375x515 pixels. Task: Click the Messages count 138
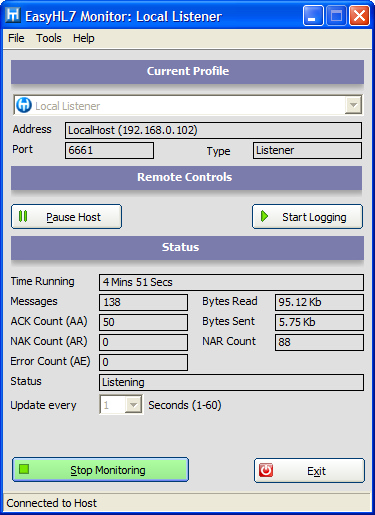coord(143,302)
